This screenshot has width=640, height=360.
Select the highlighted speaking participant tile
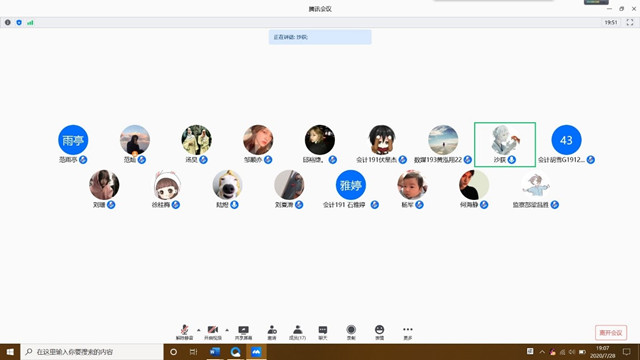pyautogui.click(x=505, y=144)
